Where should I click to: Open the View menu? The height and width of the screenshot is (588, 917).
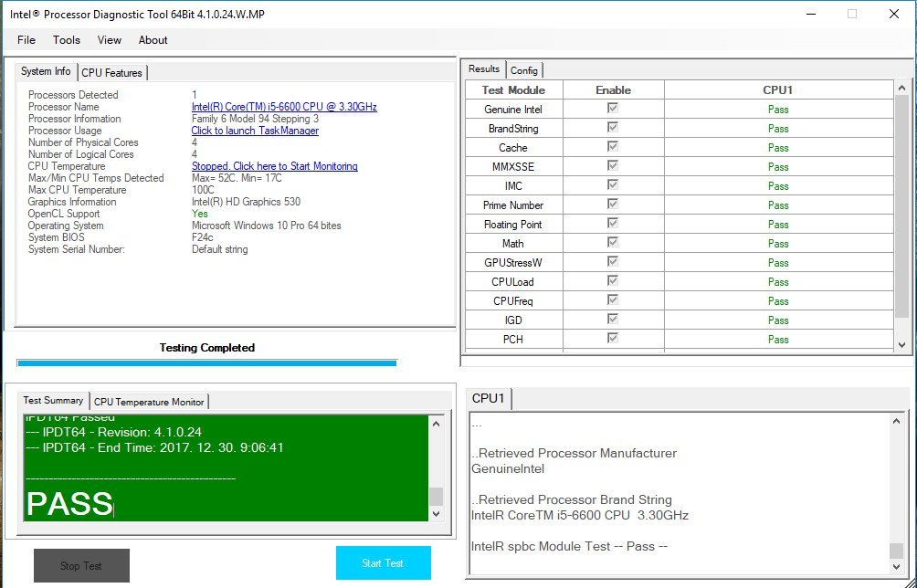(x=110, y=40)
